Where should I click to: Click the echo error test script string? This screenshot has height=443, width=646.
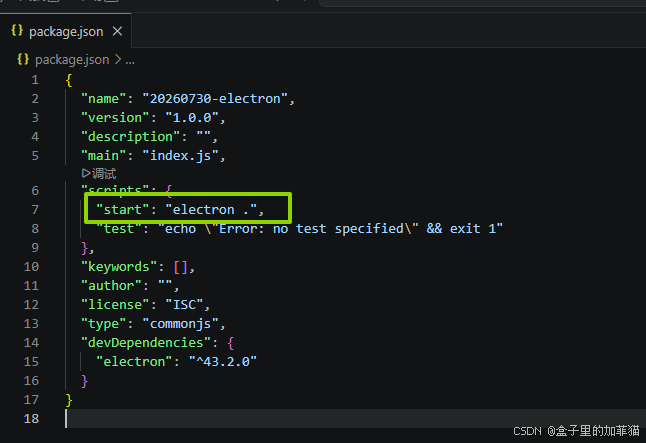coord(330,228)
